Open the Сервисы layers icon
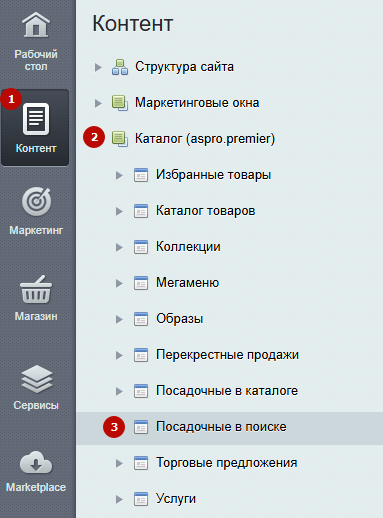This screenshot has height=518, width=383. 37,379
